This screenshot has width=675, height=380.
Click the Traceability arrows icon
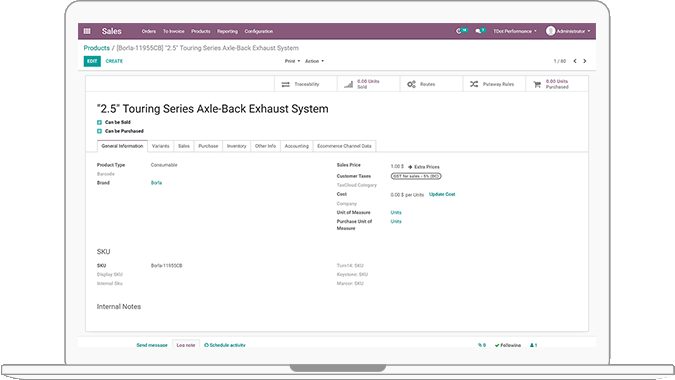(285, 84)
